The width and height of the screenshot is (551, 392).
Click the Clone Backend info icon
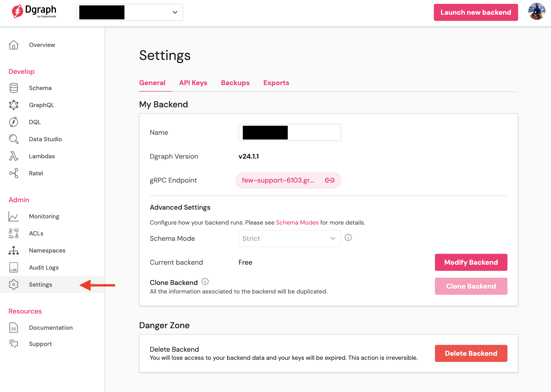tap(205, 282)
